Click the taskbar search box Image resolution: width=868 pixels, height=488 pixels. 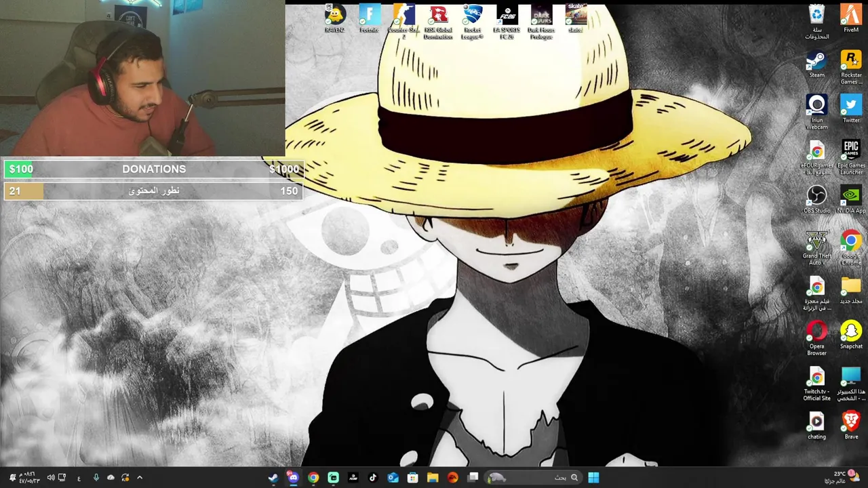click(x=533, y=477)
